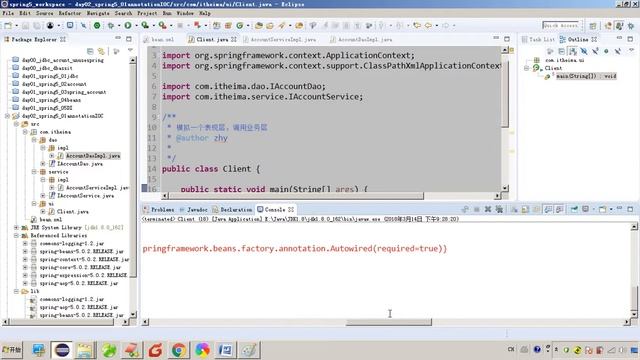Open the Declaration tab
Viewport: 640px width, 360px height.
coord(232,209)
